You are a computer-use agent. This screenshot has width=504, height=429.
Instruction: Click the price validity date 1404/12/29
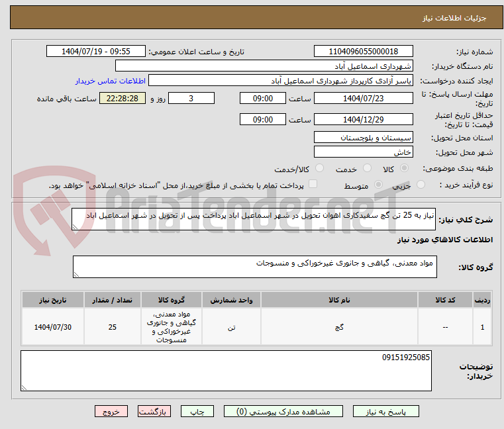[363, 120]
